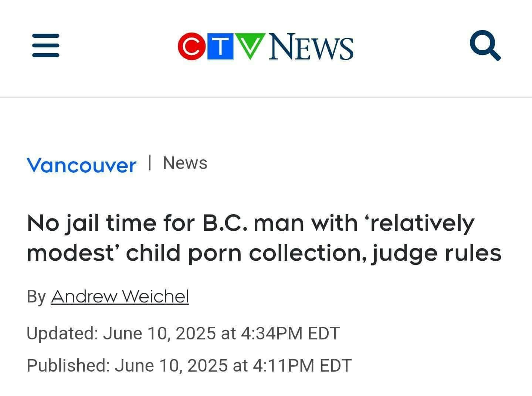
Task: Click the '4:11PM EDT' published time
Action: point(302,365)
